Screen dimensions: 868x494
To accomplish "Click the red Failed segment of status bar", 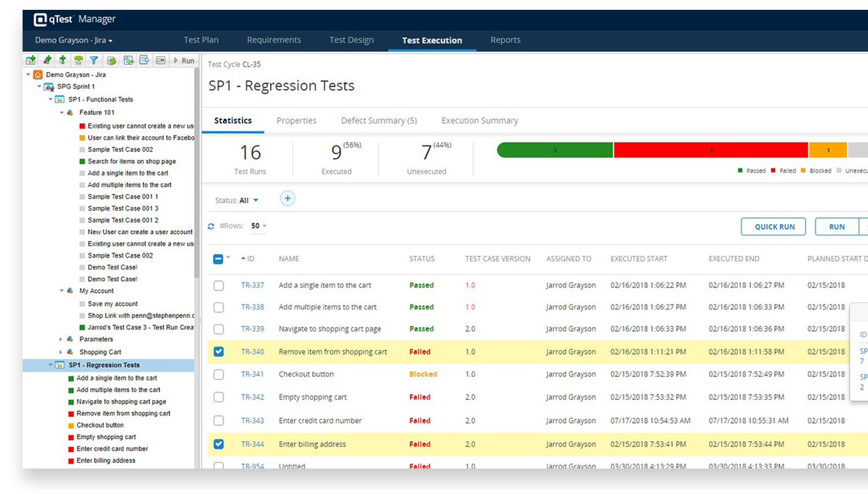I will [x=711, y=150].
